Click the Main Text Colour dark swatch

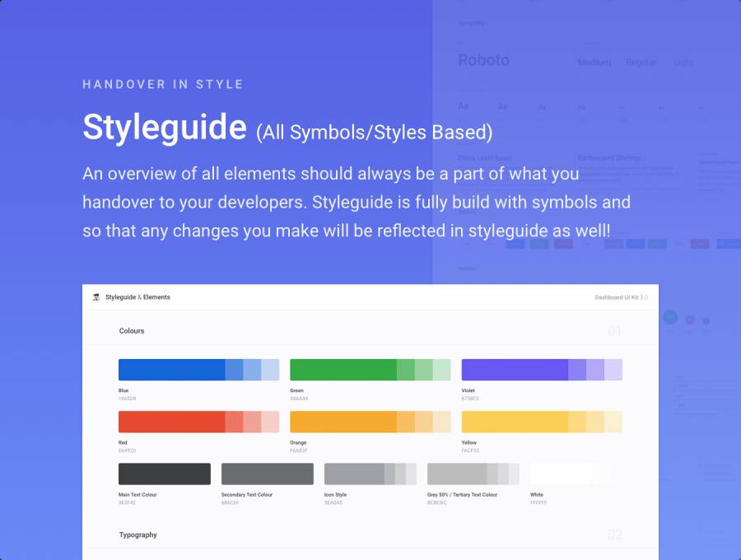[164, 474]
